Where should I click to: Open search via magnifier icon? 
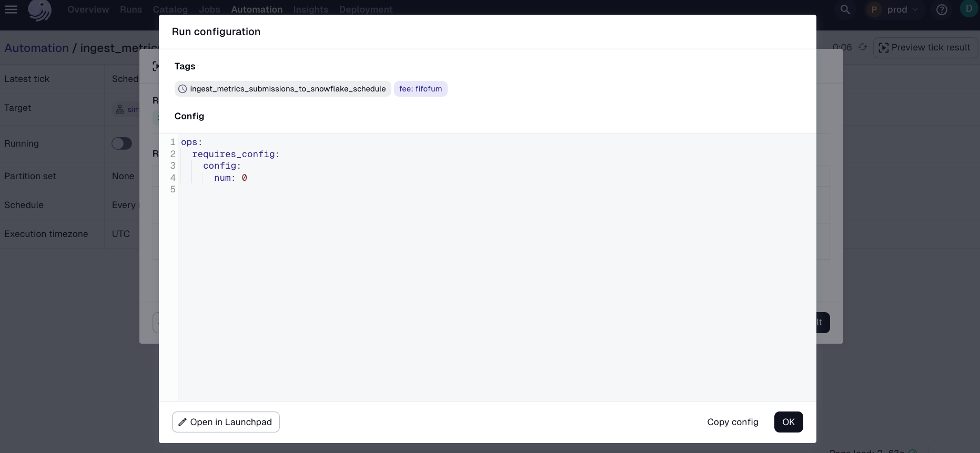[845, 9]
